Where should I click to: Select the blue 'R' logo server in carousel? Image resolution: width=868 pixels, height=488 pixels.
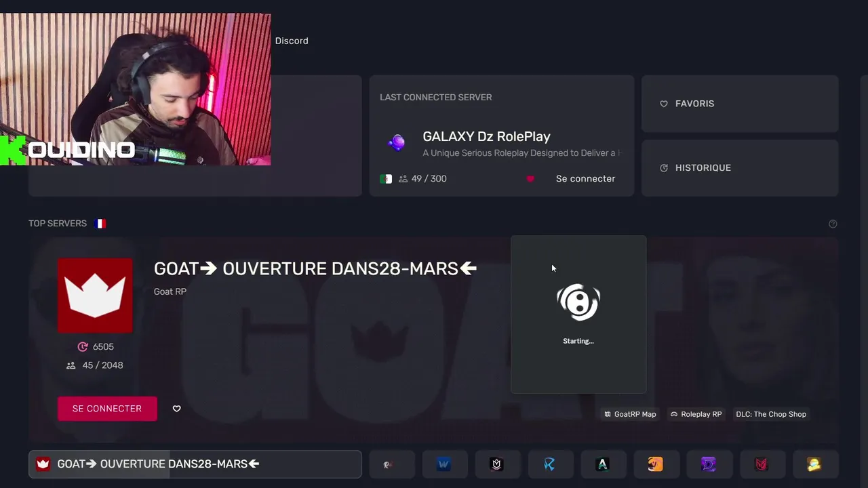550,464
